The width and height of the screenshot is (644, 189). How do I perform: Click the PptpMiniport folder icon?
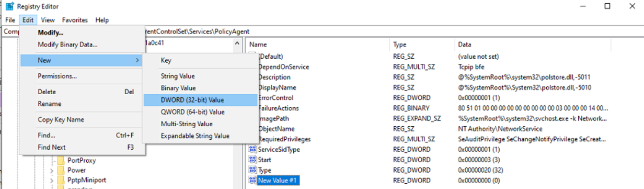(x=61, y=180)
